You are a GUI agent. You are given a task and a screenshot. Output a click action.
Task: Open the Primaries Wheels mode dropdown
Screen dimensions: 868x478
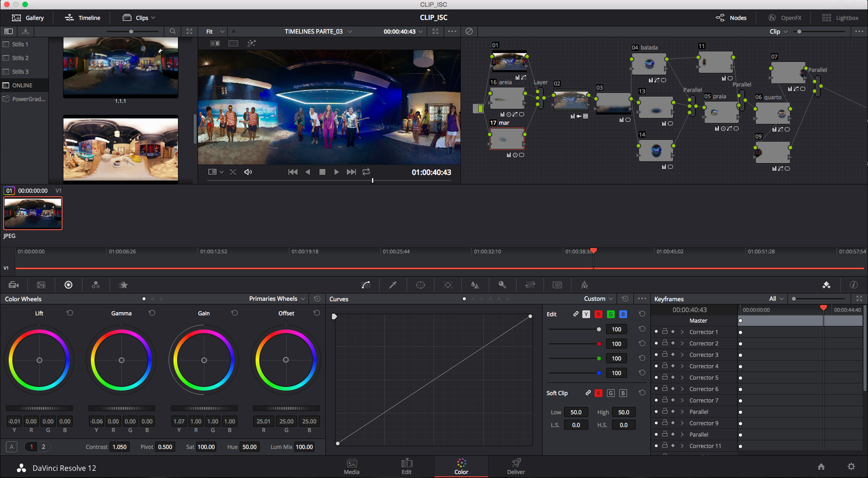click(x=277, y=299)
